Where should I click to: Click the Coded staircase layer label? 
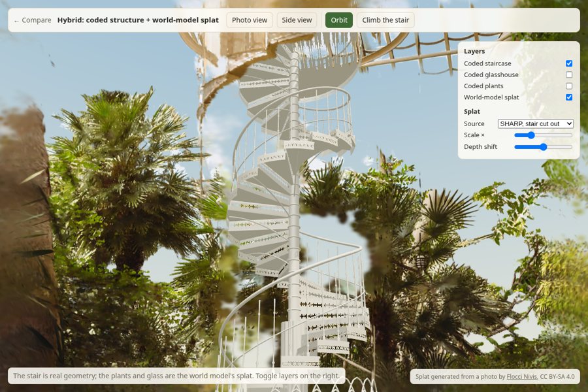coord(487,63)
